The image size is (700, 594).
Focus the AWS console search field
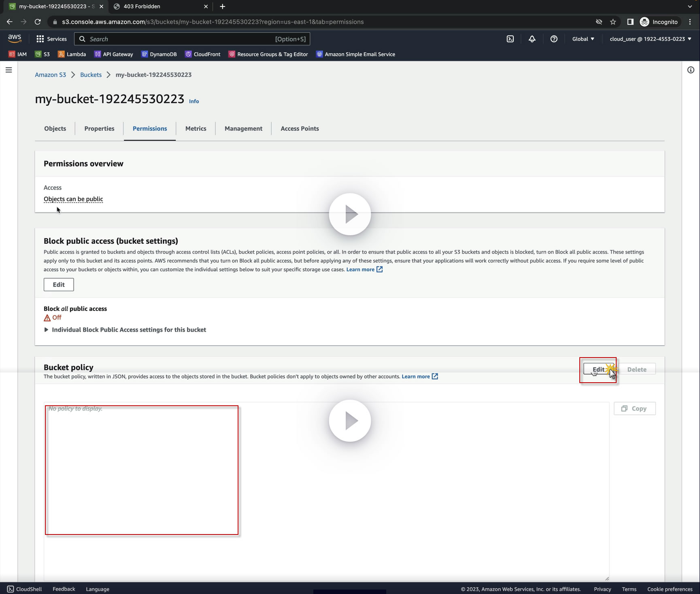click(192, 39)
